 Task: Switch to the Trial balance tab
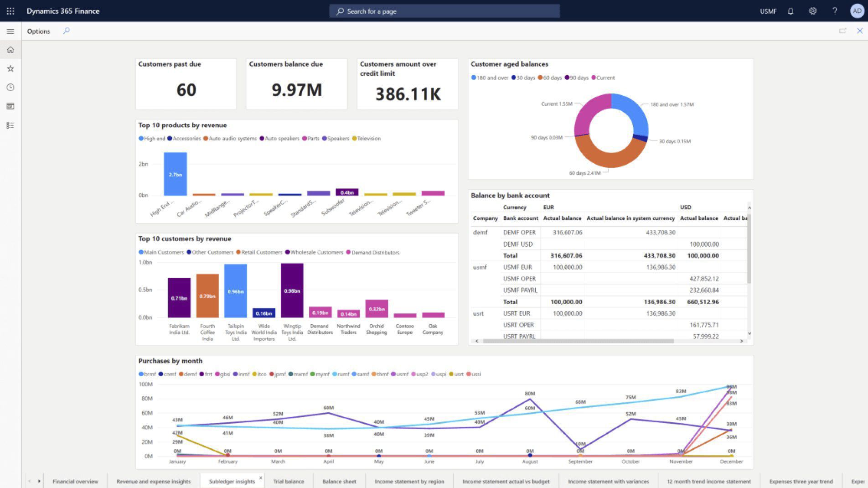click(289, 481)
